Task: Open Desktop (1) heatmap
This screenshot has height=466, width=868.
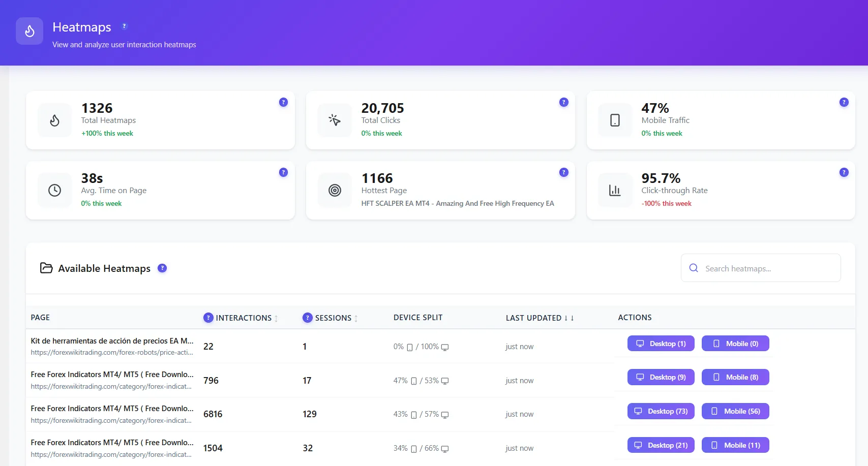Action: [661, 344]
